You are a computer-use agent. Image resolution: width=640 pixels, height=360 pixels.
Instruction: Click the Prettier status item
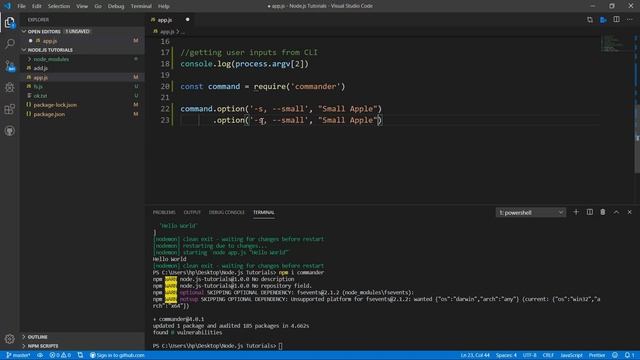point(597,355)
